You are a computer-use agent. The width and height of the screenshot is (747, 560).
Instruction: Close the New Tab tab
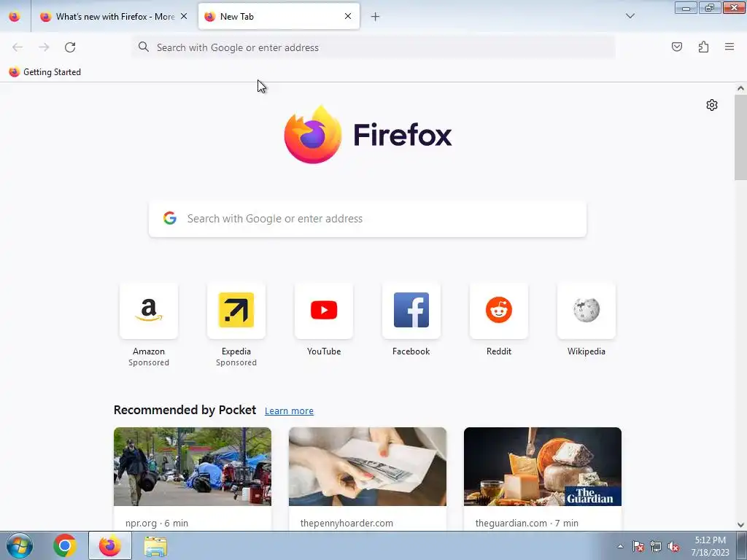348,16
